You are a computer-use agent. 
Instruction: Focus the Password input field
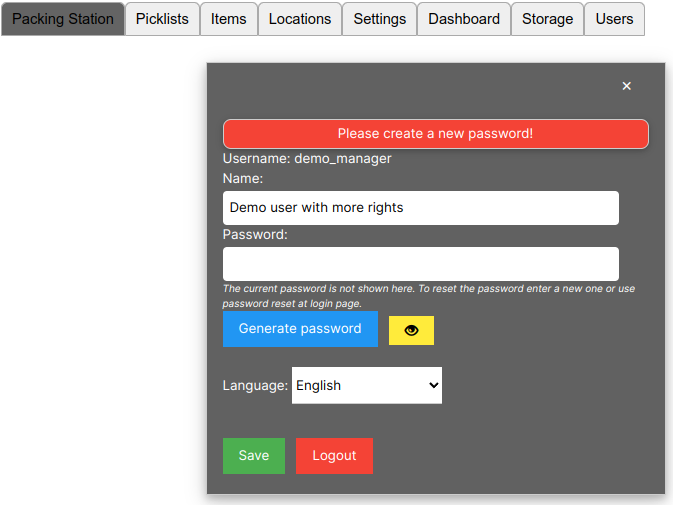421,264
